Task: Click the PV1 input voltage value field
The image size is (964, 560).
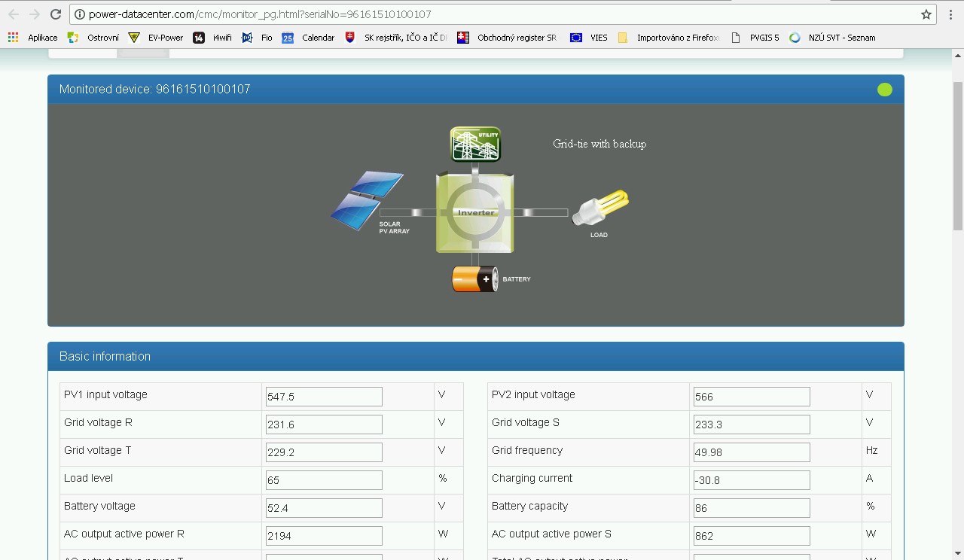Action: click(x=324, y=397)
